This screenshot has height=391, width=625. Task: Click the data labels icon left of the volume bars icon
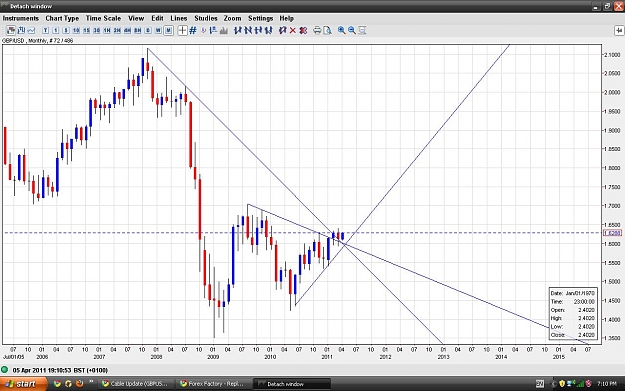pyautogui.click(x=213, y=30)
